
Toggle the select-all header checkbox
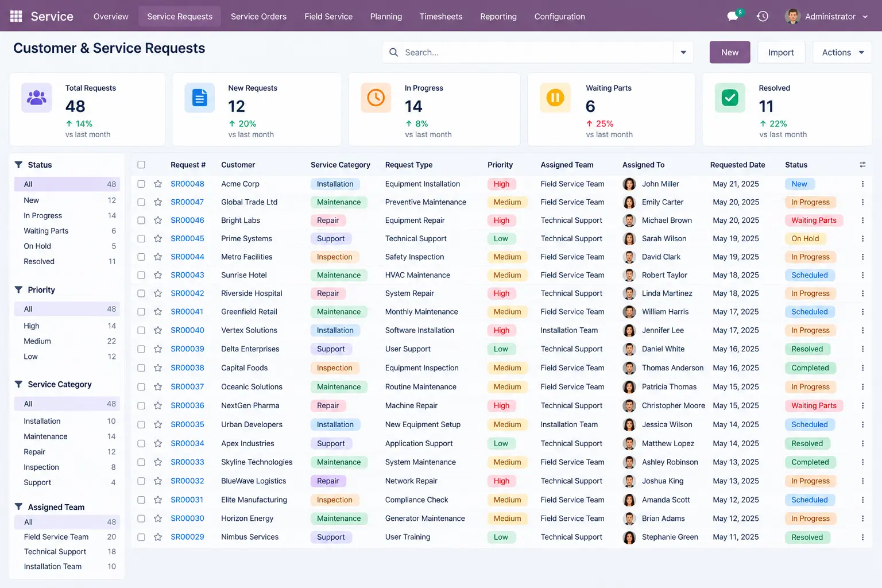click(141, 165)
